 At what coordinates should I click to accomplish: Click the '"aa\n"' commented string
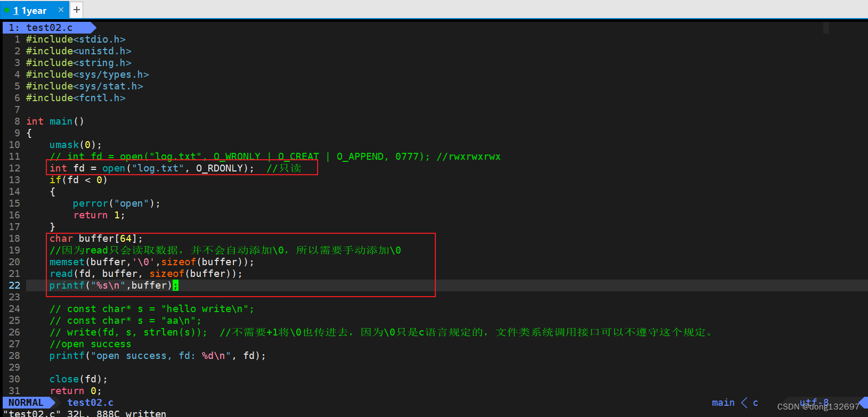click(x=179, y=321)
